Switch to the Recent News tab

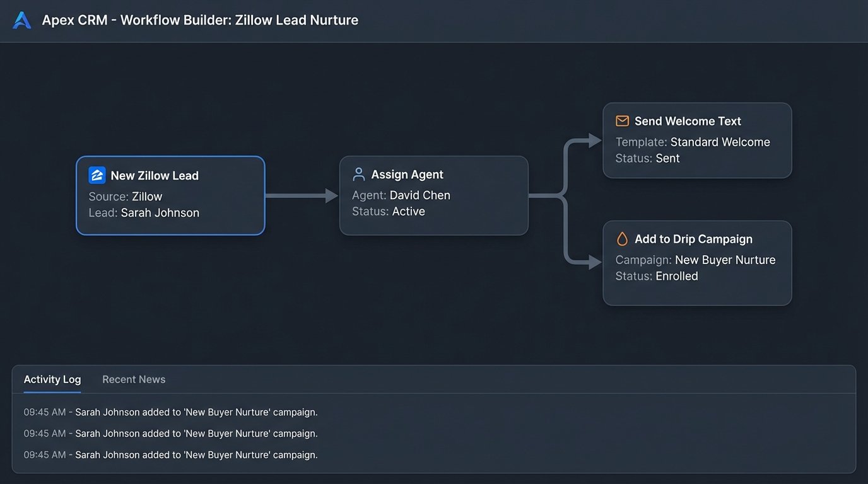(133, 379)
